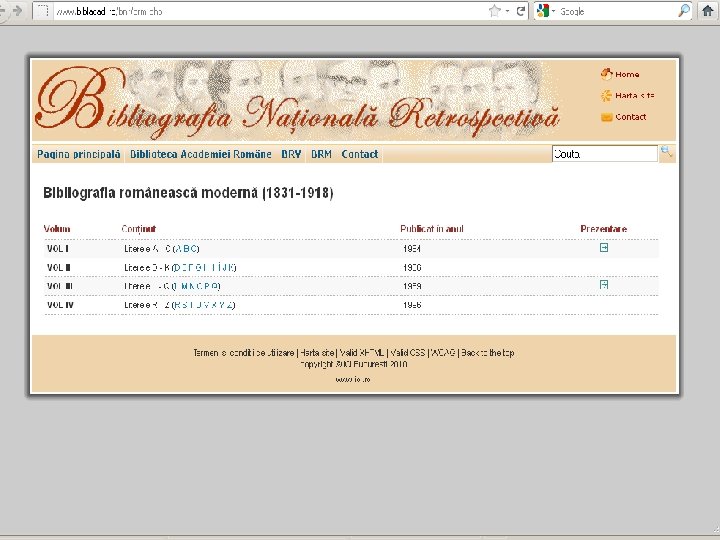Open letter R link in VOL IV row
Image resolution: width=720 pixels, height=540 pixels.
tap(178, 305)
